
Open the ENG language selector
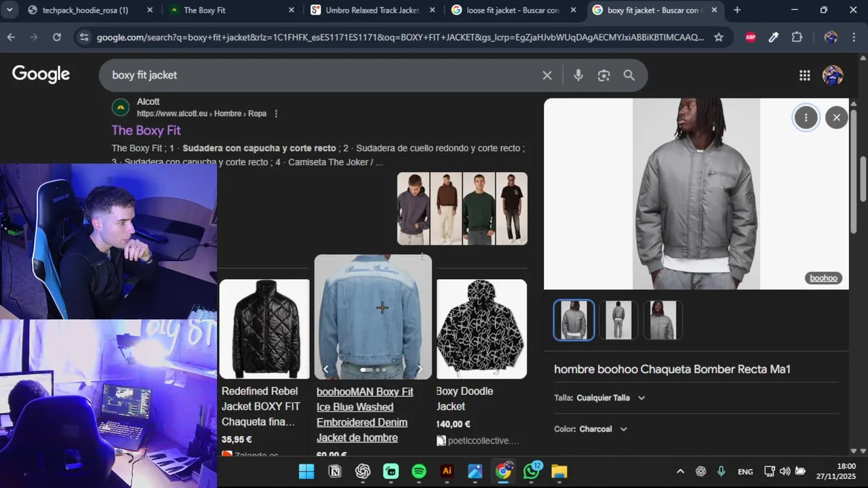(x=745, y=472)
